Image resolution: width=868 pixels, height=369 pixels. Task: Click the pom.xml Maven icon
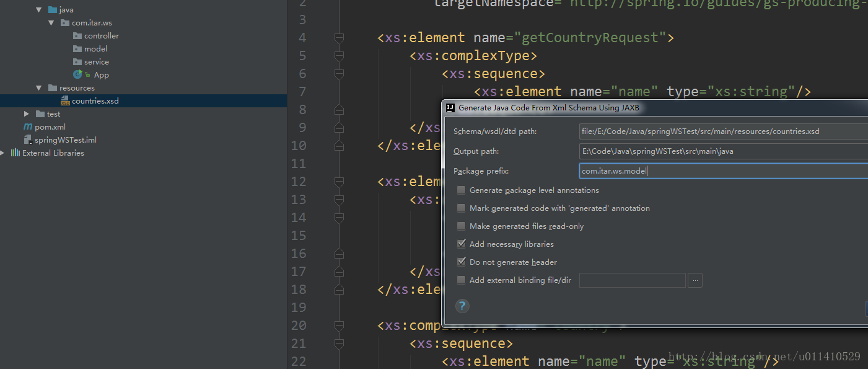28,127
